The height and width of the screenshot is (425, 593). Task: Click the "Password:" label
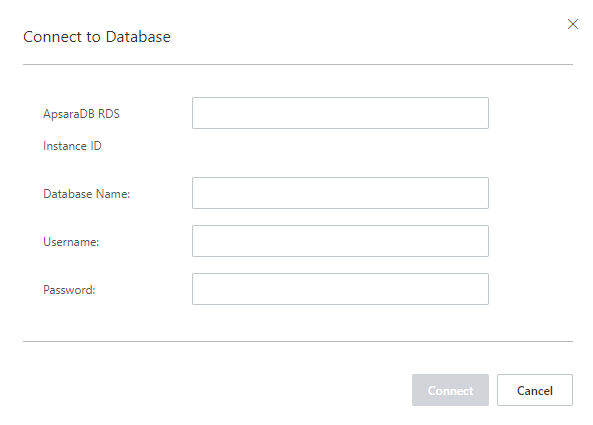[69, 290]
